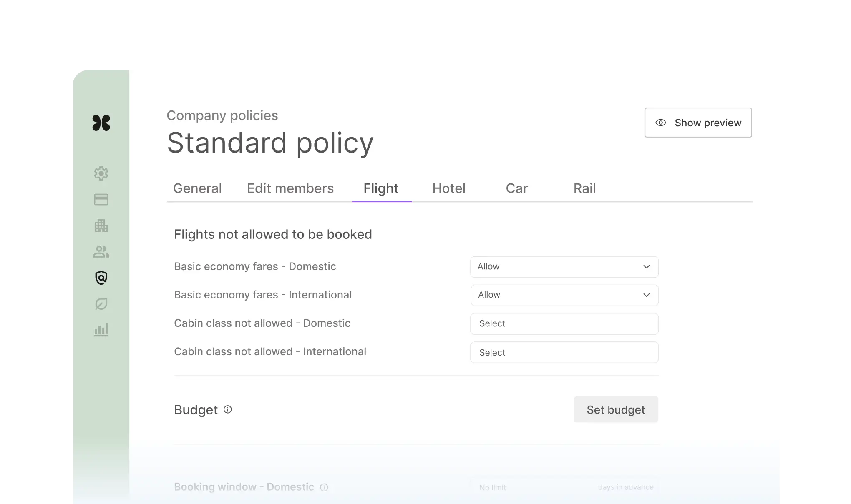This screenshot has height=504, width=851.
Task: Open the company buildings icon
Action: (101, 226)
